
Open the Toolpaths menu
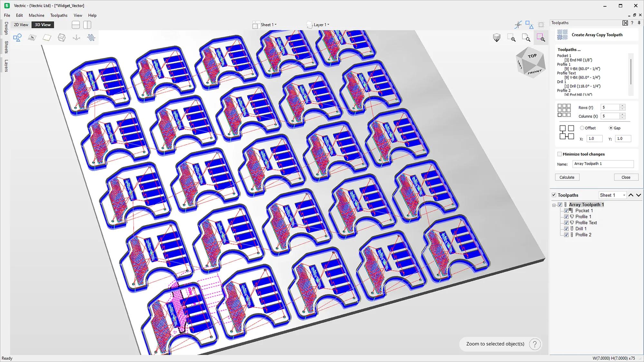pos(59,15)
